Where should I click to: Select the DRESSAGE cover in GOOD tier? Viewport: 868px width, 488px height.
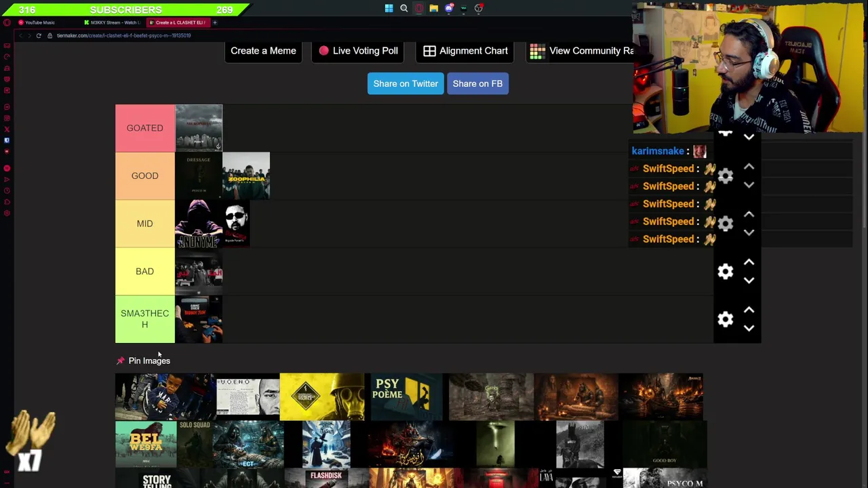tap(199, 176)
